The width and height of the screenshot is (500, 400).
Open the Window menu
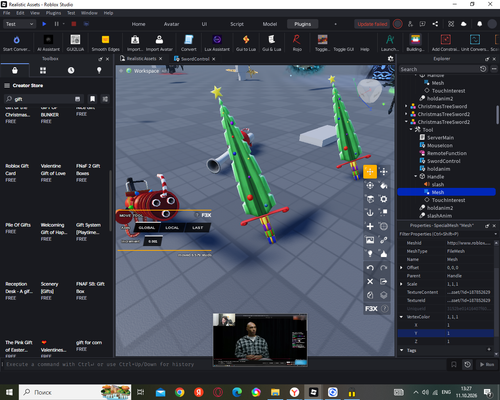89,13
